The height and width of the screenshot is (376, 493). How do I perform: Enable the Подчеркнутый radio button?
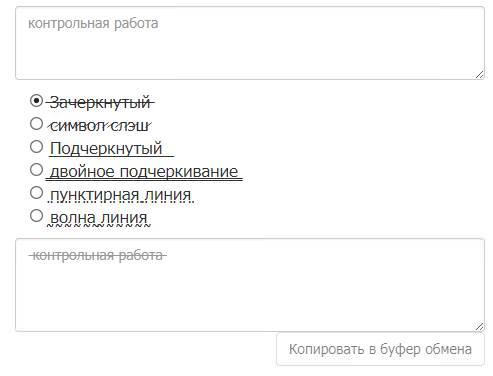tap(36, 147)
